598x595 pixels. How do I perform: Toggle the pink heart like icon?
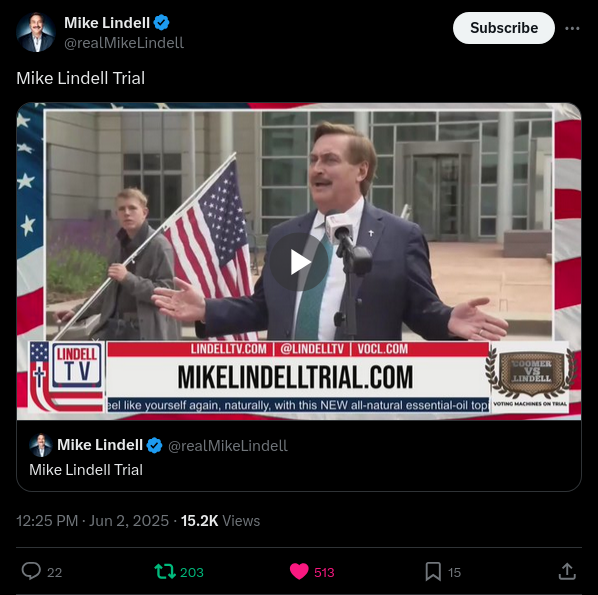coord(299,572)
